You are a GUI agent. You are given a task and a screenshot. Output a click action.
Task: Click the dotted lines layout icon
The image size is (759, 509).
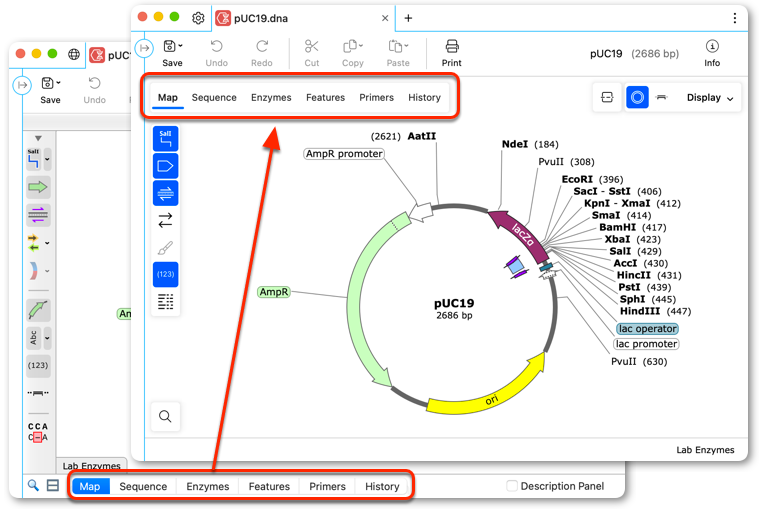(x=166, y=301)
